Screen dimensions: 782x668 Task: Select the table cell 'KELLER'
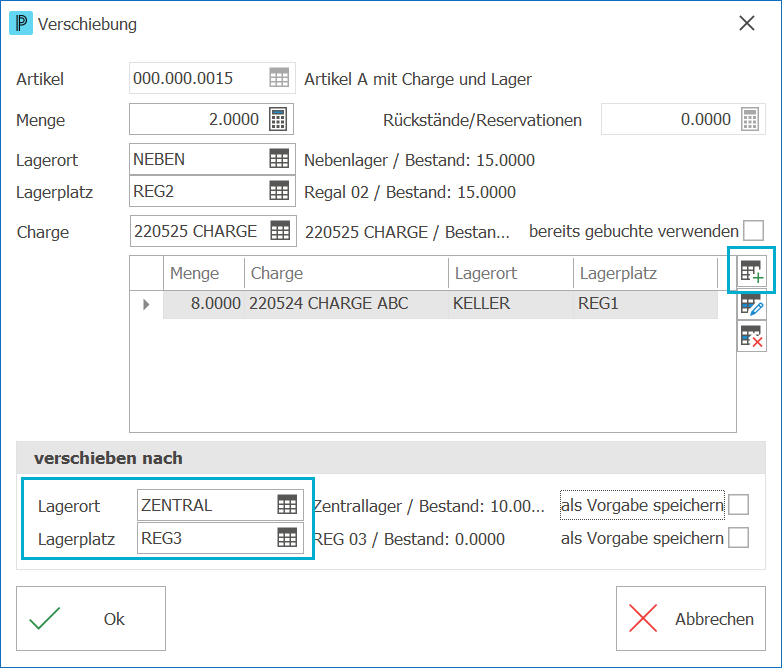coord(511,304)
